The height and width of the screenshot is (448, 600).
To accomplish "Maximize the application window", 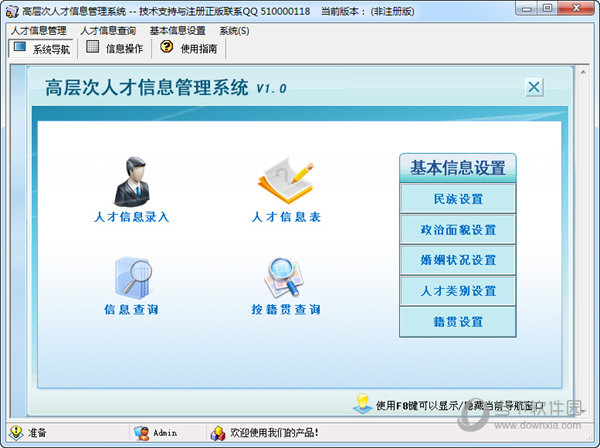I will [548, 9].
